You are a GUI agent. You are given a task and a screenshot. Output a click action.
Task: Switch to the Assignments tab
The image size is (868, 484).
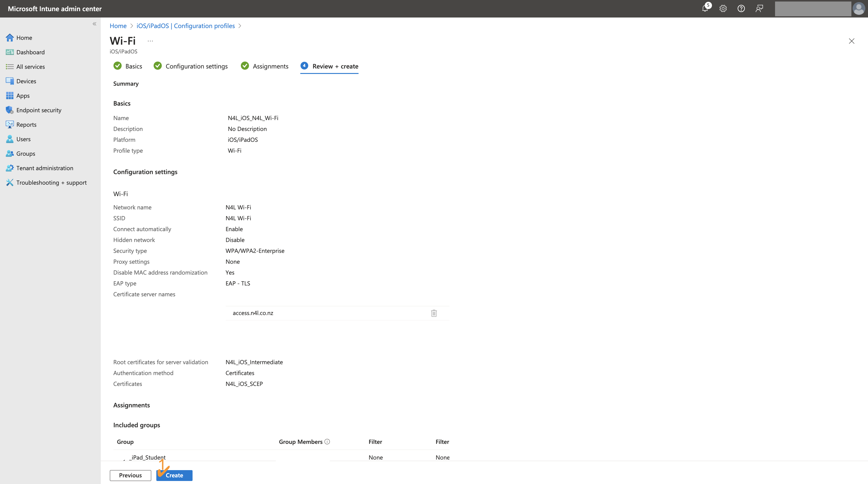pos(271,66)
